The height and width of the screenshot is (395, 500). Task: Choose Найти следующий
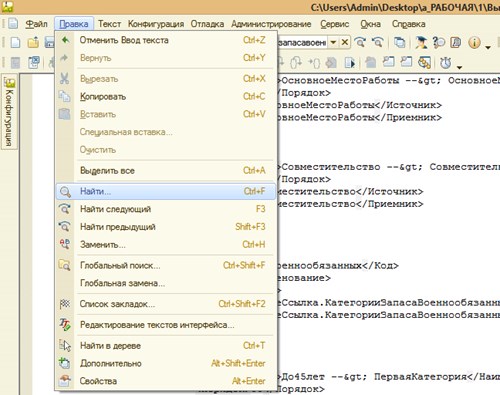[166, 209]
